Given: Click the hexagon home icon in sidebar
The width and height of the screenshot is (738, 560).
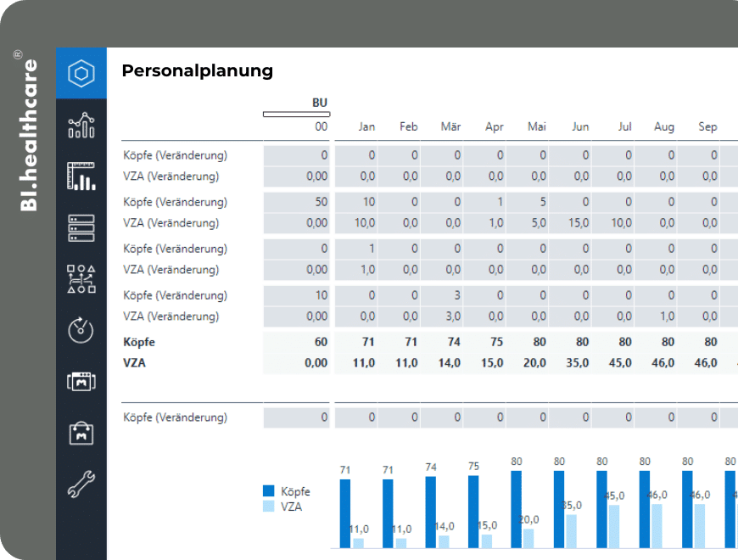Looking at the screenshot, I should click(81, 74).
